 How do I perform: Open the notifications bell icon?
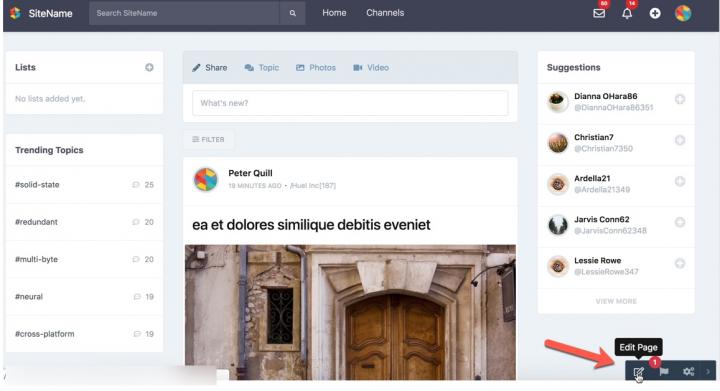(x=627, y=13)
